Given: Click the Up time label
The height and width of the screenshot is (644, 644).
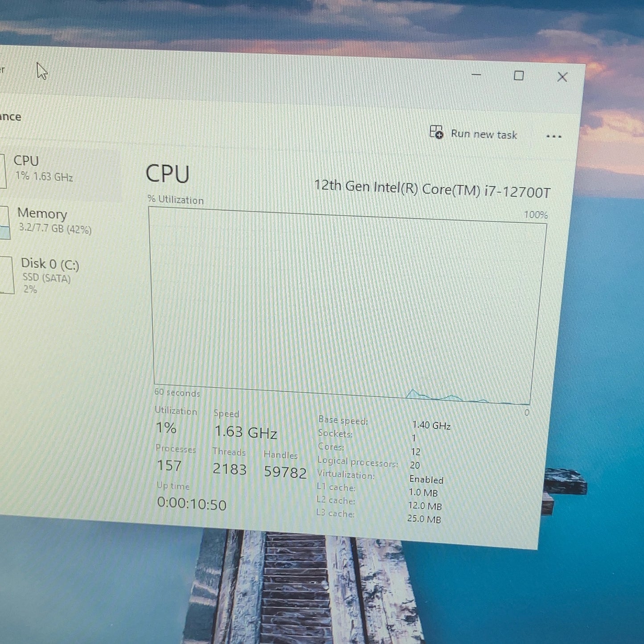Looking at the screenshot, I should tap(173, 485).
